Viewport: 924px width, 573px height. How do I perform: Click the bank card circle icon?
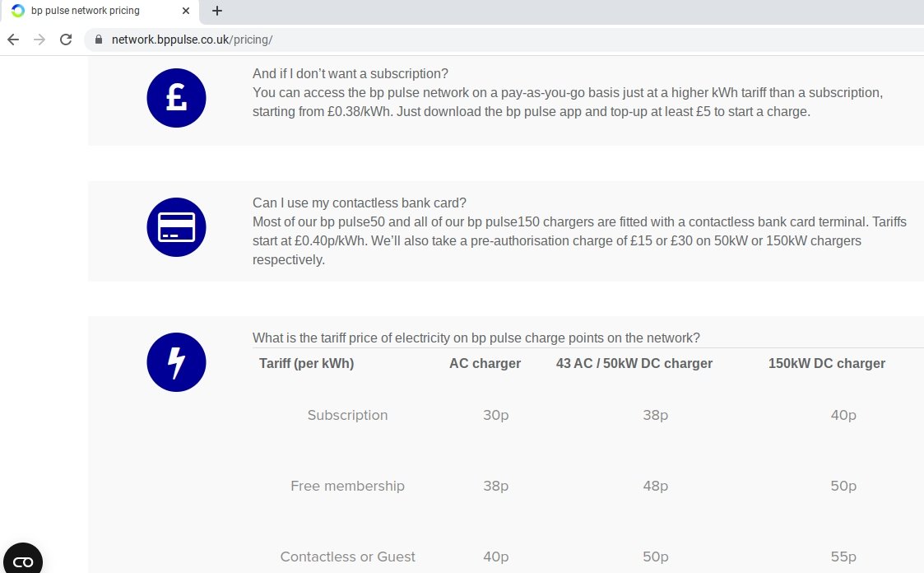(x=176, y=227)
